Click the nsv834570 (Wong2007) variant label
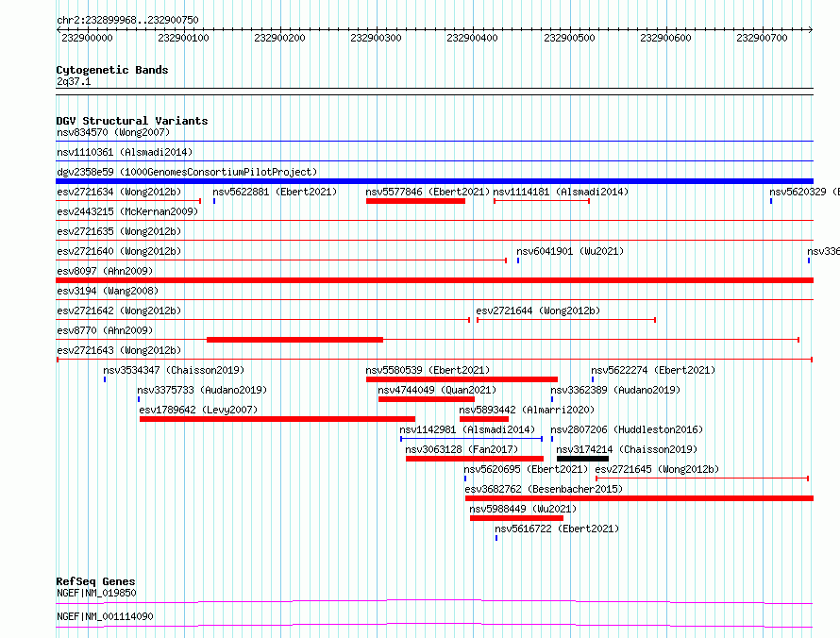 point(113,132)
